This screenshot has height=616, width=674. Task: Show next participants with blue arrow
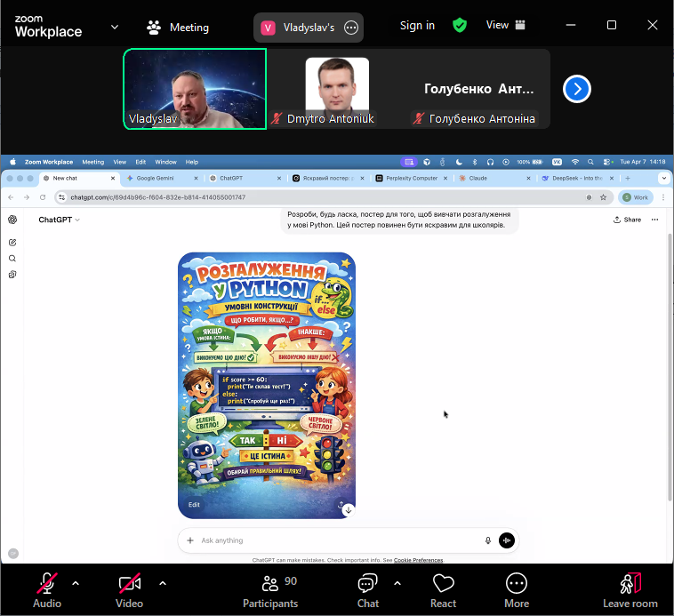tap(577, 89)
